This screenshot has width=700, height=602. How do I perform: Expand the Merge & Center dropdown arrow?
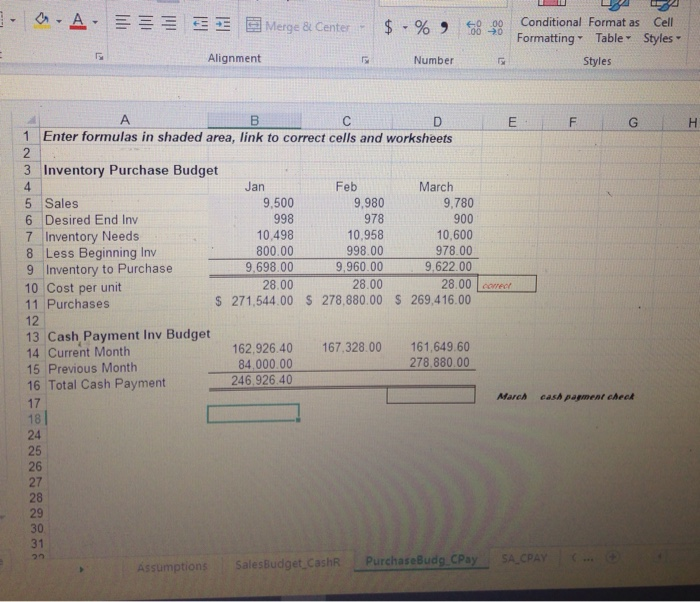pos(362,27)
